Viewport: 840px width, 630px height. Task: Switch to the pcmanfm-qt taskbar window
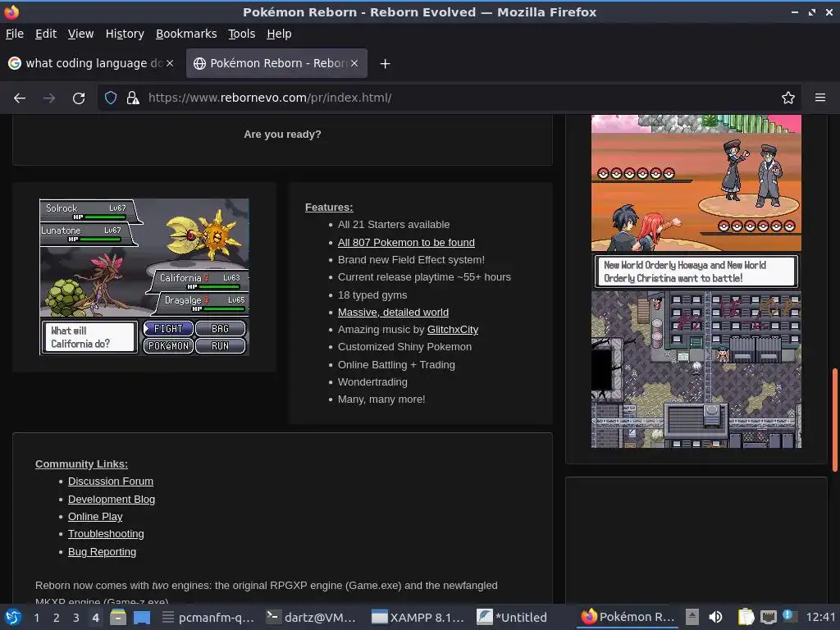click(x=208, y=618)
